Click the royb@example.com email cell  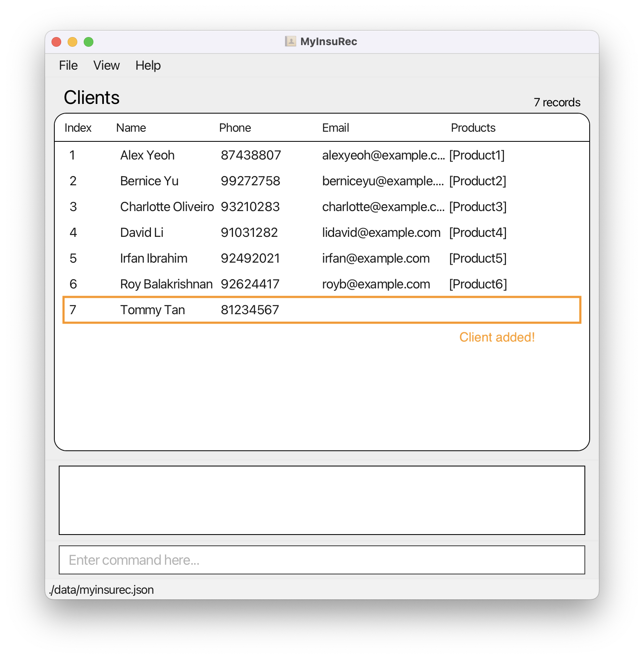coord(376,284)
